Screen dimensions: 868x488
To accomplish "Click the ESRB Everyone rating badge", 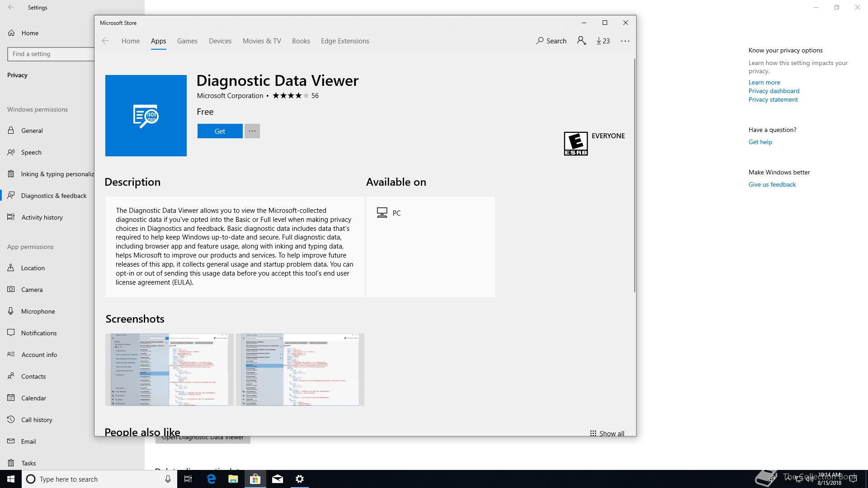I will point(576,144).
